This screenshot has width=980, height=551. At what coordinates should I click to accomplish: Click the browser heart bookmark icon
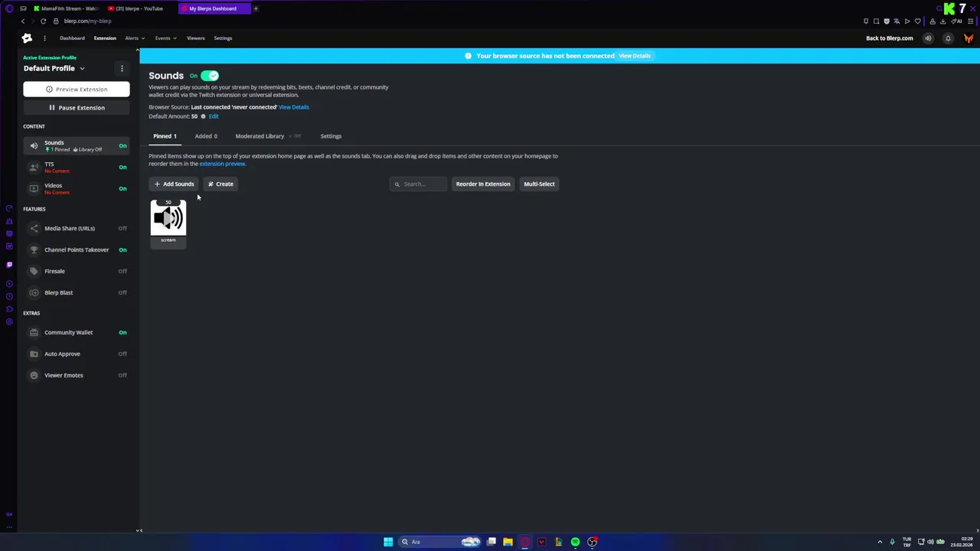tap(918, 21)
